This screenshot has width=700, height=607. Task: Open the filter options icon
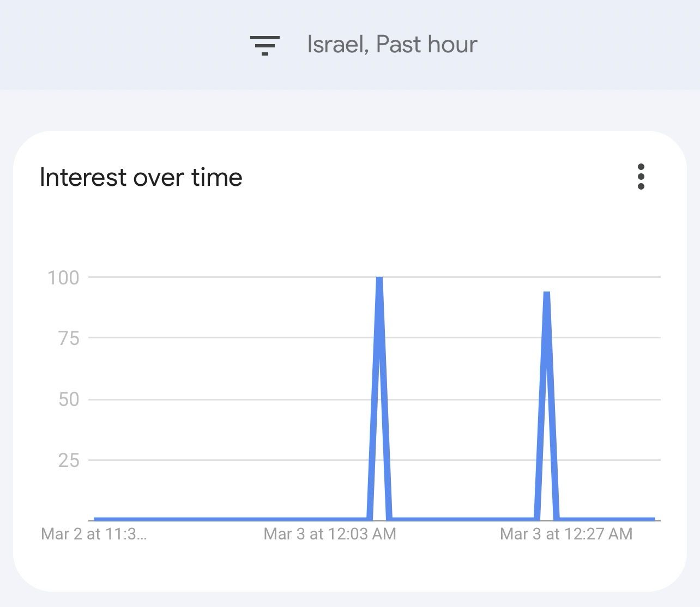click(264, 45)
